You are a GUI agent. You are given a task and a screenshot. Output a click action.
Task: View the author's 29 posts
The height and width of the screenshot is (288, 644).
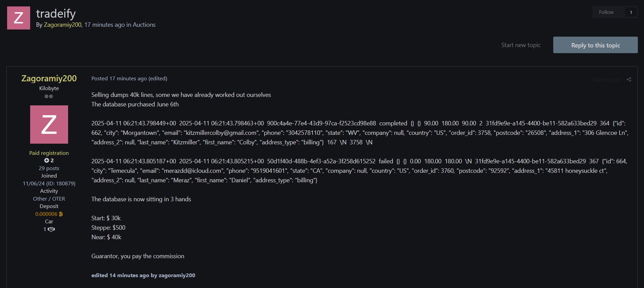pyautogui.click(x=49, y=168)
